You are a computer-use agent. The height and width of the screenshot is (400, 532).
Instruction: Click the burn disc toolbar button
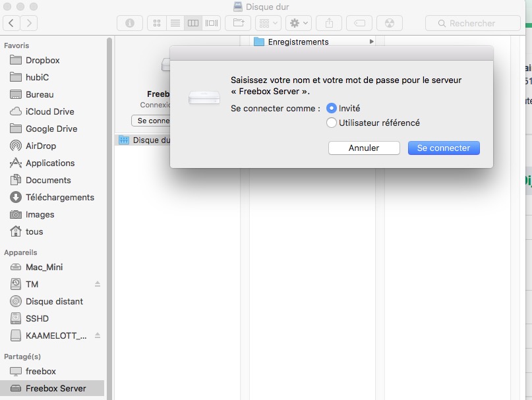click(390, 23)
